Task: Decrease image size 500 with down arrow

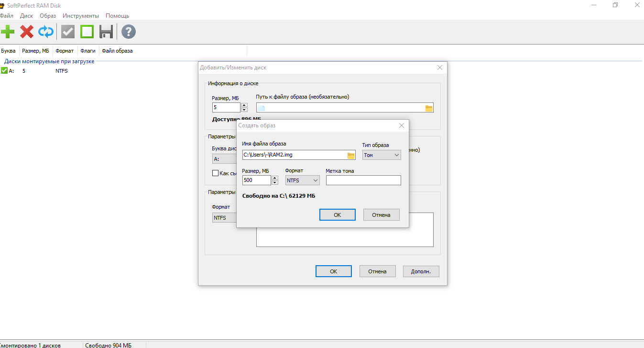Action: click(x=274, y=182)
